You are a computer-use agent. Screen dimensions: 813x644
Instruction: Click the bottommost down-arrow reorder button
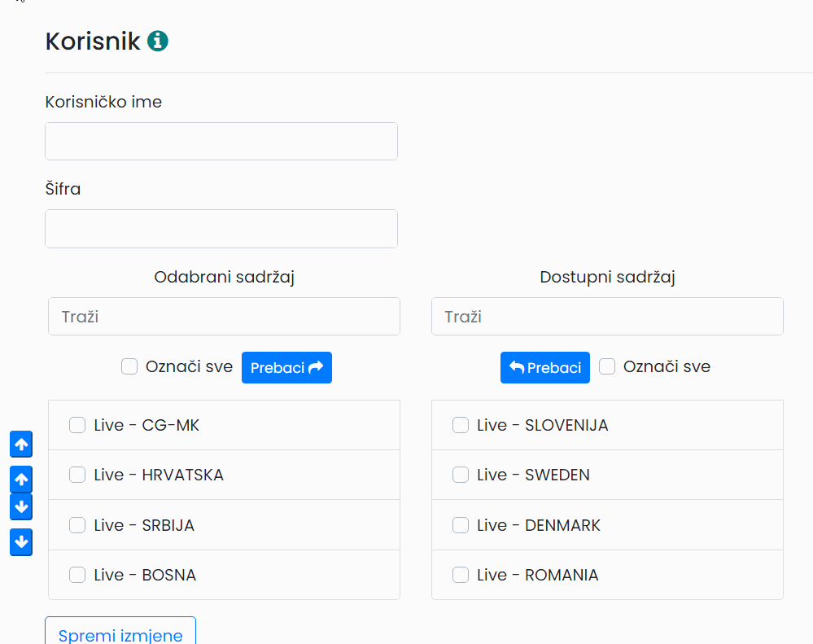click(x=21, y=542)
